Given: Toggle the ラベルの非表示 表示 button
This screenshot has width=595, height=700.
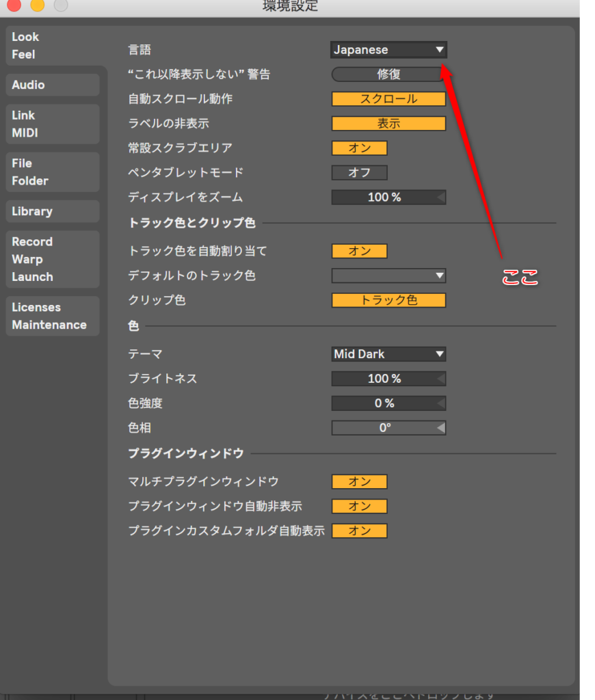Looking at the screenshot, I should coord(388,124).
